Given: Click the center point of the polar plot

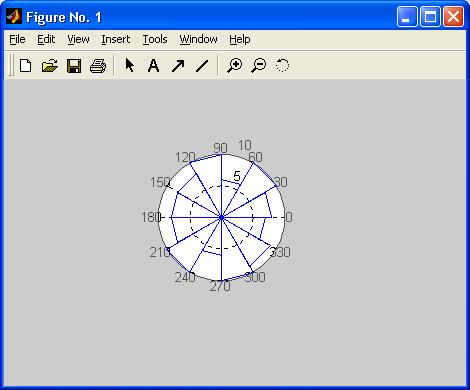Looking at the screenshot, I should (x=221, y=217).
